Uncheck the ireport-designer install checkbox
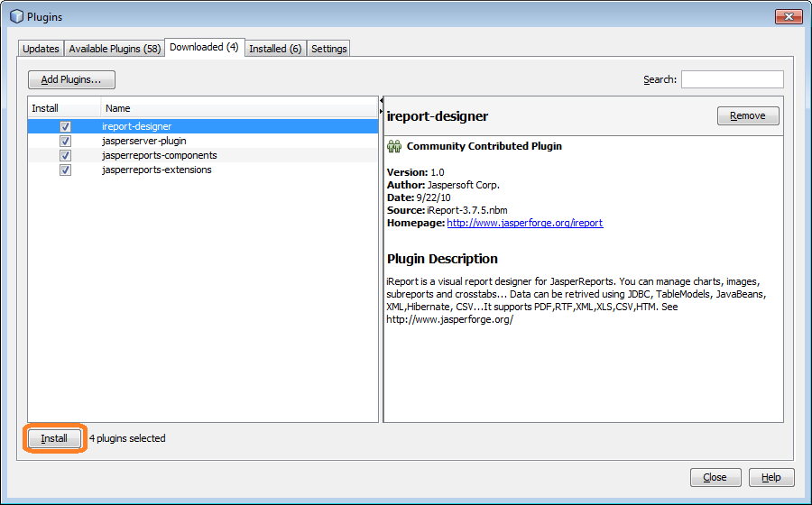 pos(65,127)
